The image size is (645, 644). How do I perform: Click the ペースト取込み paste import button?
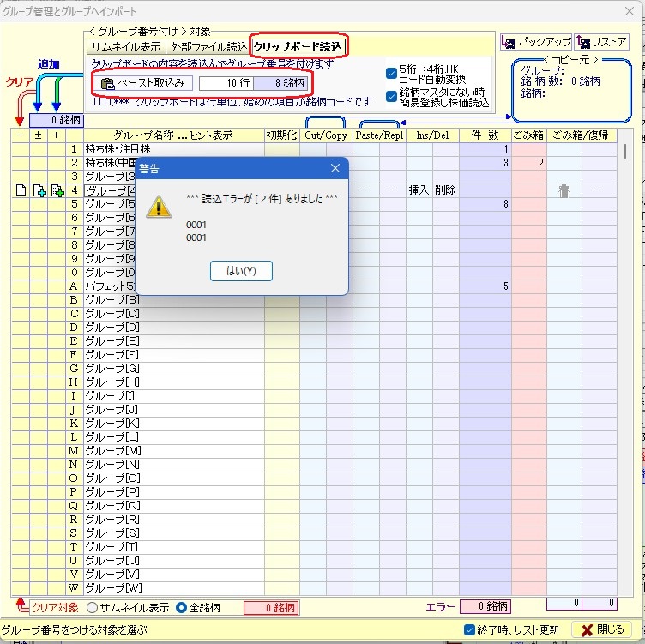click(142, 83)
